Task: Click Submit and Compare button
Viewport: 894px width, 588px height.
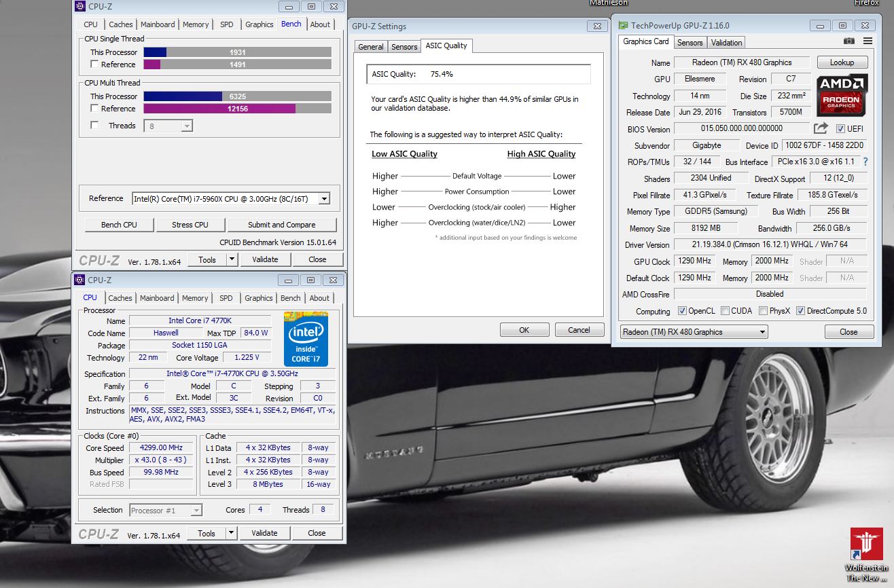Action: pyautogui.click(x=282, y=225)
